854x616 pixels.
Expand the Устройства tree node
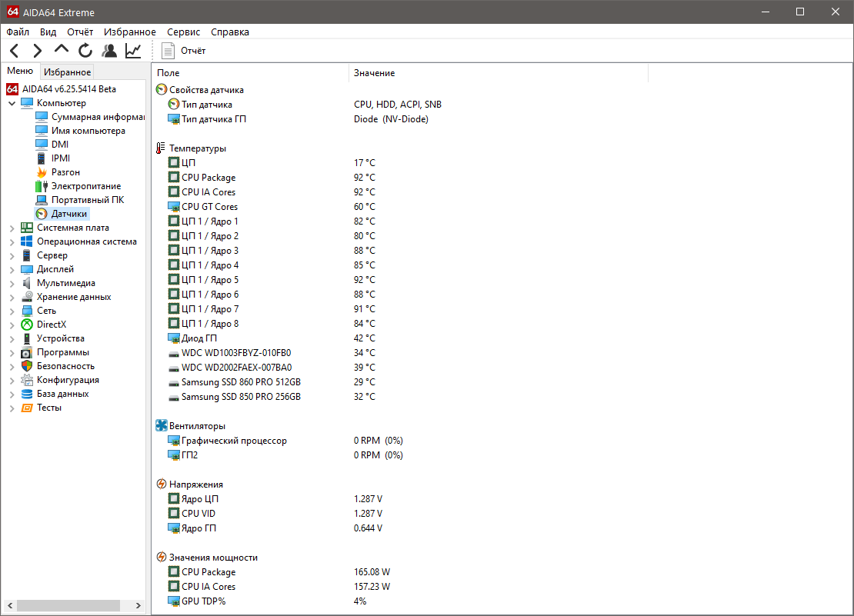(x=12, y=339)
